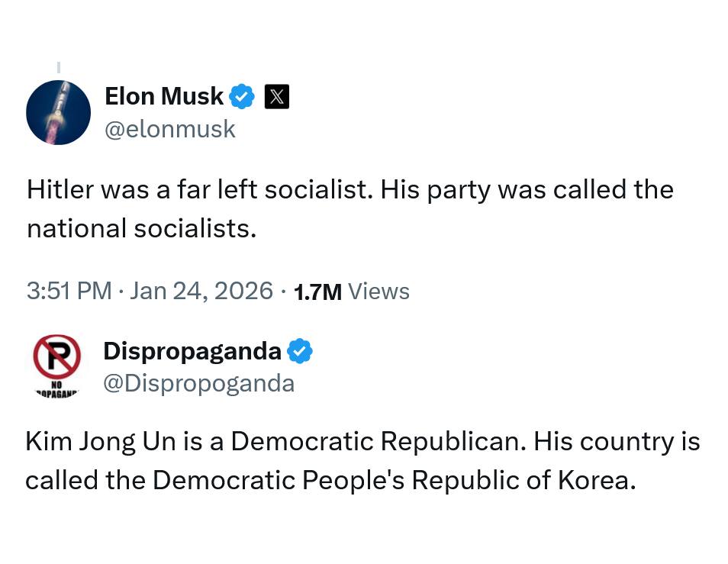Open the Dispropaganda display name
The width and height of the screenshot is (728, 564).
[x=192, y=351]
